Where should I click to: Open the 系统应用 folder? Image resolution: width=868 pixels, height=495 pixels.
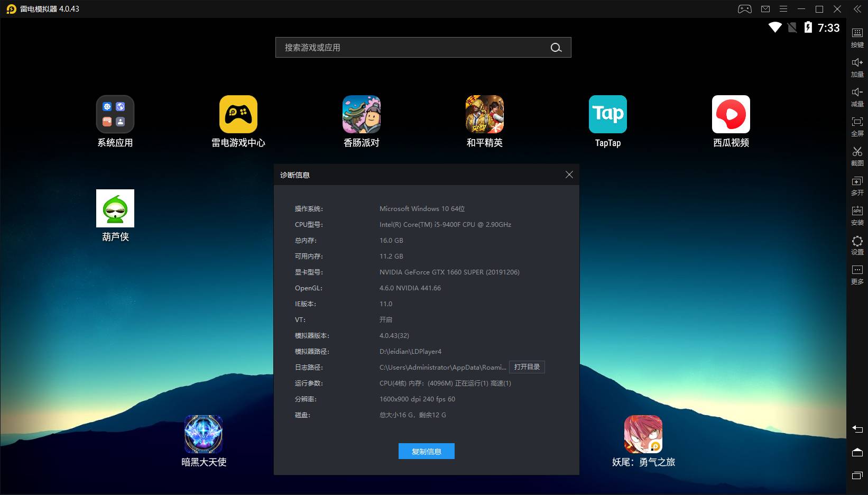(115, 115)
